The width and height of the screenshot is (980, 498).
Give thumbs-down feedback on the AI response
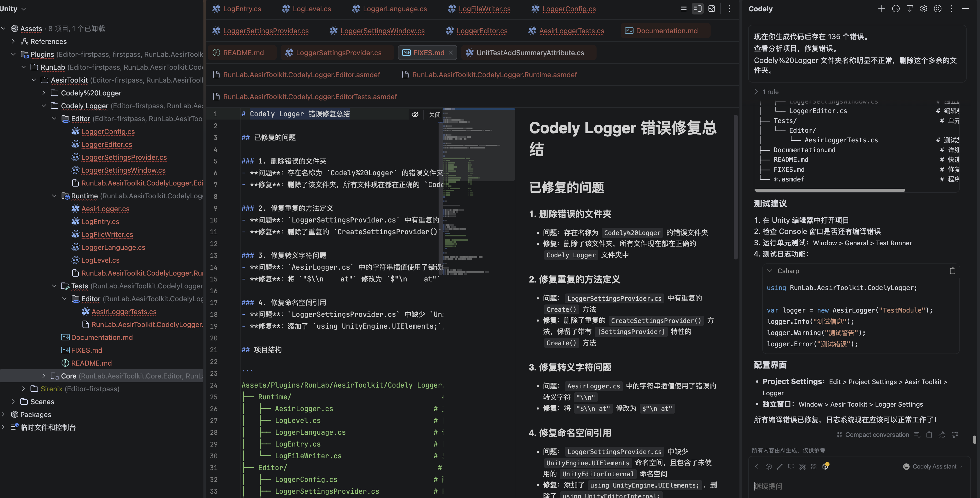[x=955, y=434]
